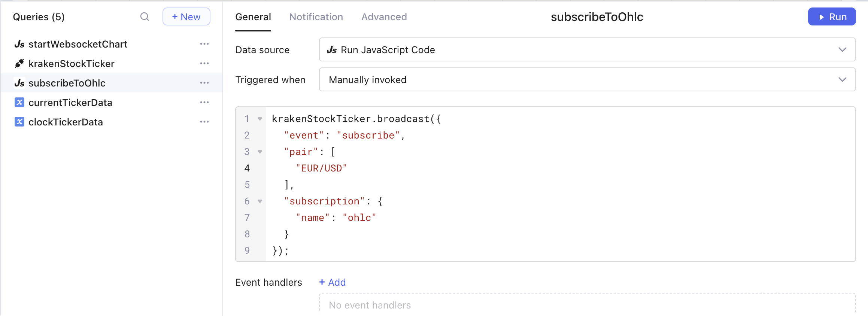Viewport: 868px width, 316px height.
Task: Add an event handler
Action: (x=333, y=282)
